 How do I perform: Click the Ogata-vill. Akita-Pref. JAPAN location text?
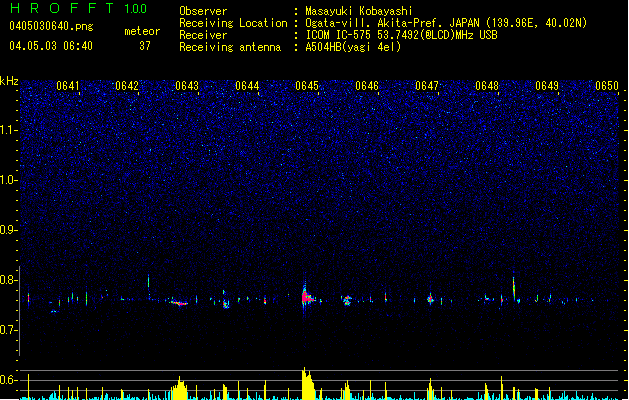(x=446, y=23)
